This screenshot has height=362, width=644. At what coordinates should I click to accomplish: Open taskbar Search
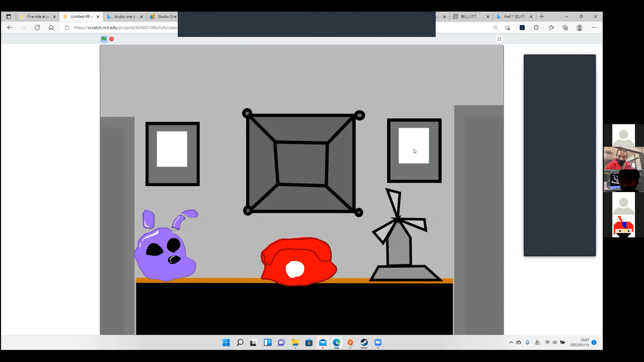click(x=240, y=342)
